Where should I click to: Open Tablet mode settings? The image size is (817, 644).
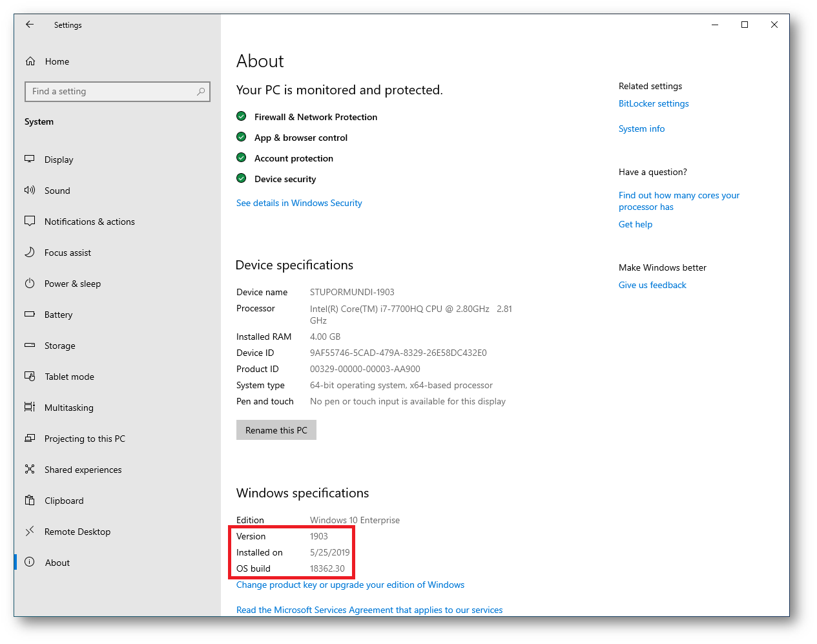(117, 377)
